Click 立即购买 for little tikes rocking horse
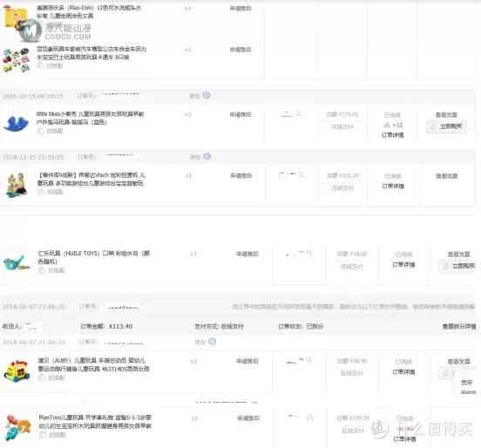The image size is (481, 448). tap(446, 126)
